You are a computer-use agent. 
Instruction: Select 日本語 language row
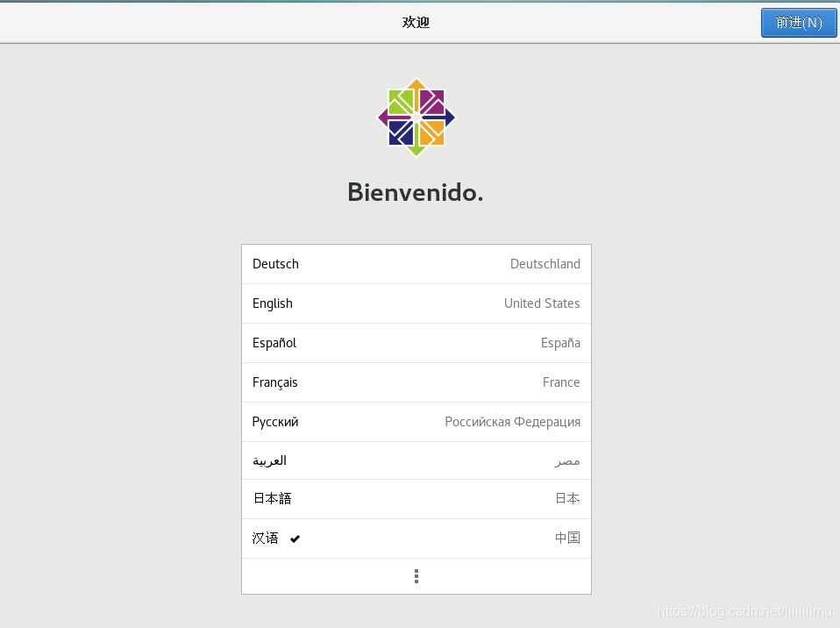click(x=416, y=499)
